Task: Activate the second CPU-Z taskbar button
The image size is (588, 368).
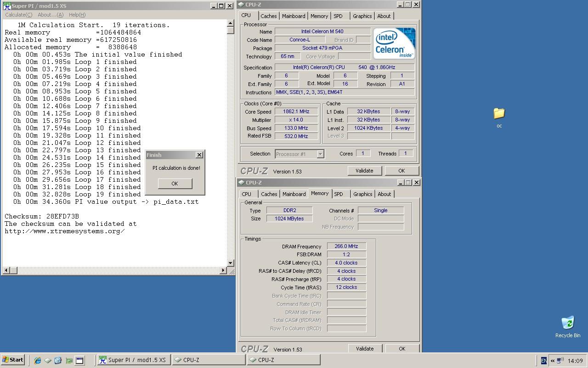Action: [283, 360]
